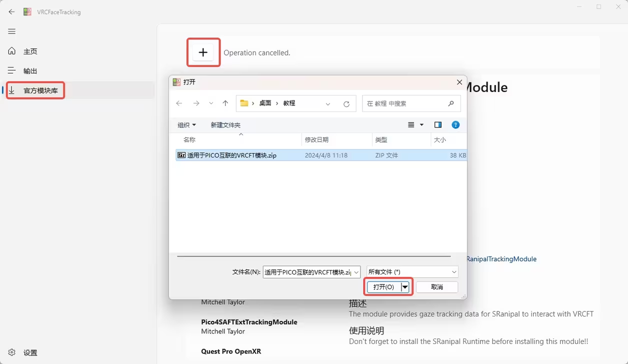Maximize the VRCFaceTracking window
The width and height of the screenshot is (628, 364).
pyautogui.click(x=599, y=7)
